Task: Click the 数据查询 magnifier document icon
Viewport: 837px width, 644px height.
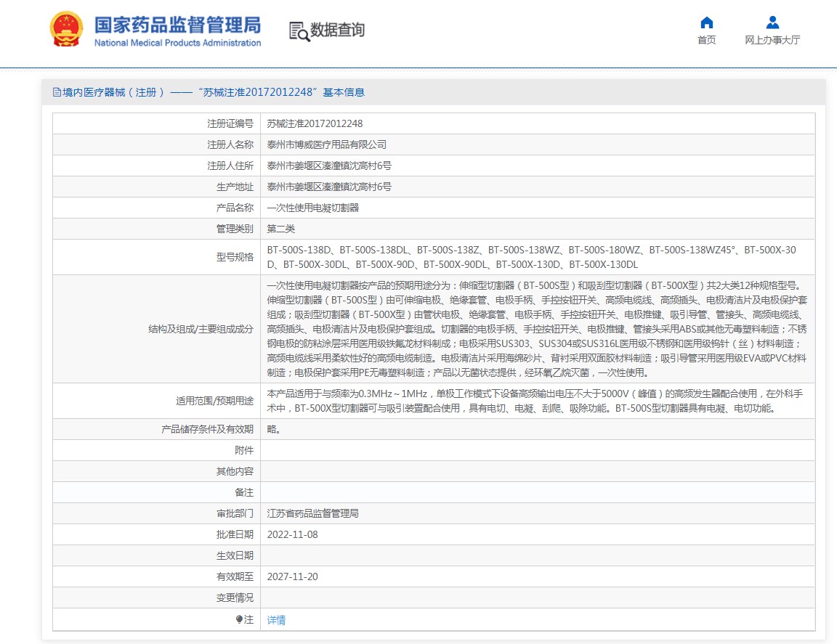Action: tap(299, 30)
